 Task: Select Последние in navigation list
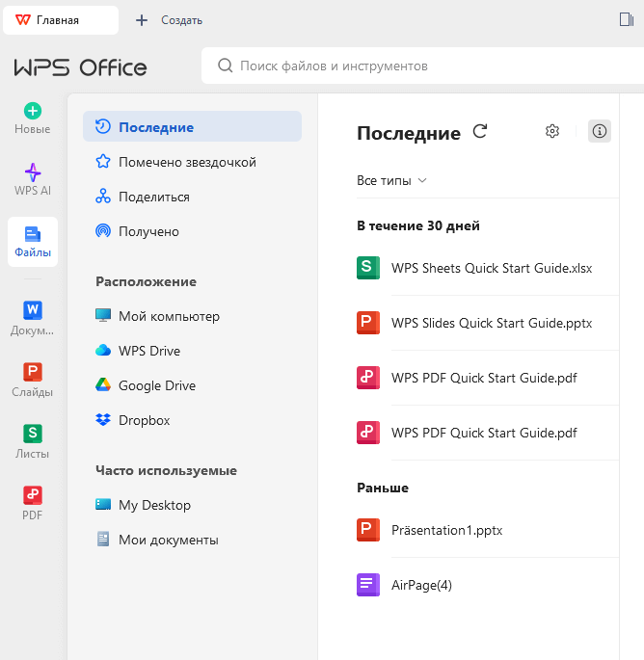pyautogui.click(x=192, y=126)
